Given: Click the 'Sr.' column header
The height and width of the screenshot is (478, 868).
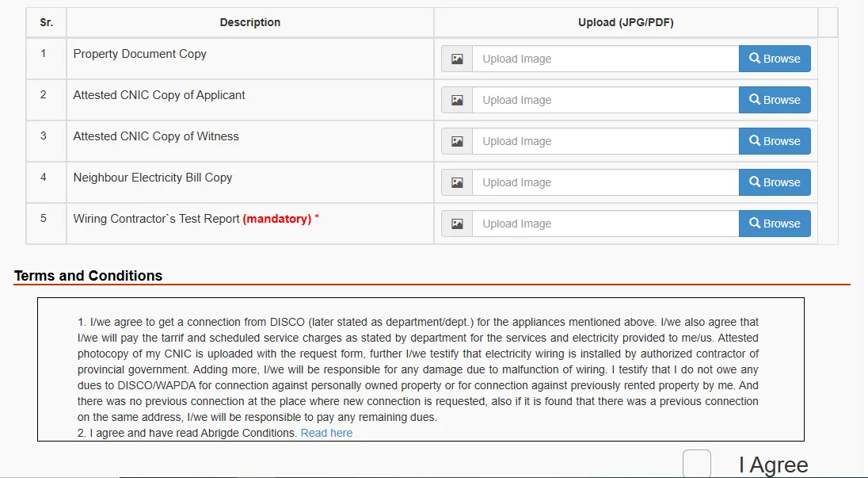Looking at the screenshot, I should point(47,23).
